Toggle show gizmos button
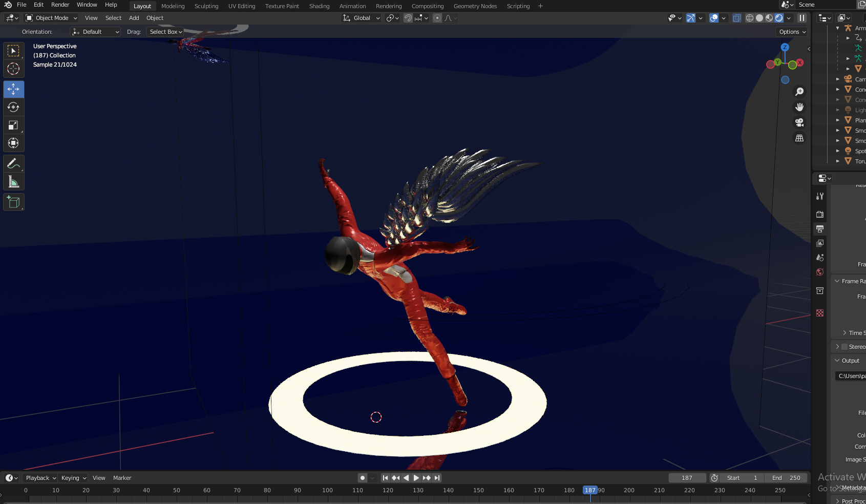 691,18
